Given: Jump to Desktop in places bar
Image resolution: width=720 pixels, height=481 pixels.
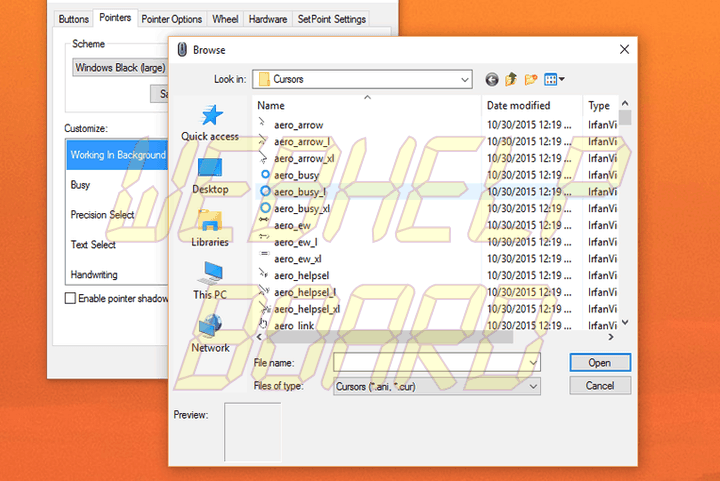Looking at the screenshot, I should pos(210,176).
